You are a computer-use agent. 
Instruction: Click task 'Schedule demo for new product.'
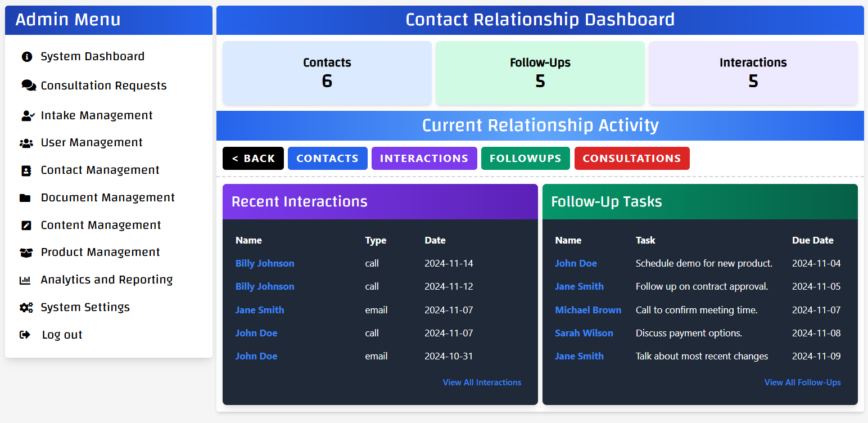pyautogui.click(x=704, y=263)
